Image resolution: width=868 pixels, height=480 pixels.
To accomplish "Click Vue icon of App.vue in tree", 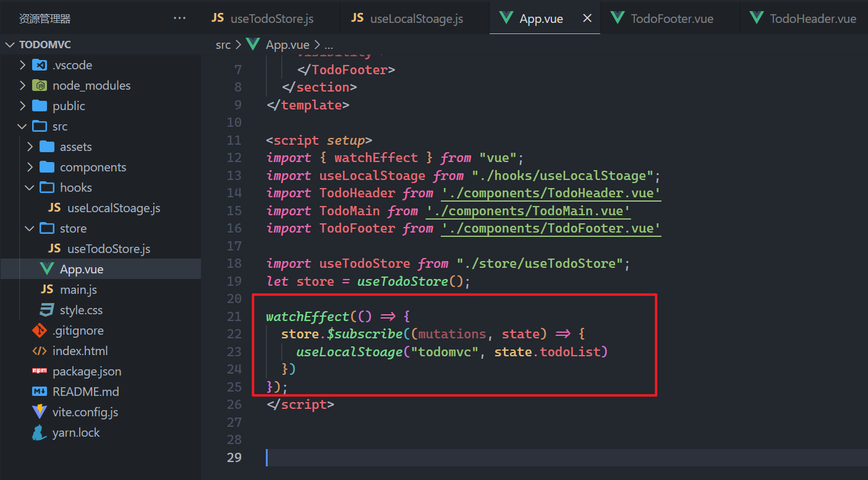I will 47,270.
